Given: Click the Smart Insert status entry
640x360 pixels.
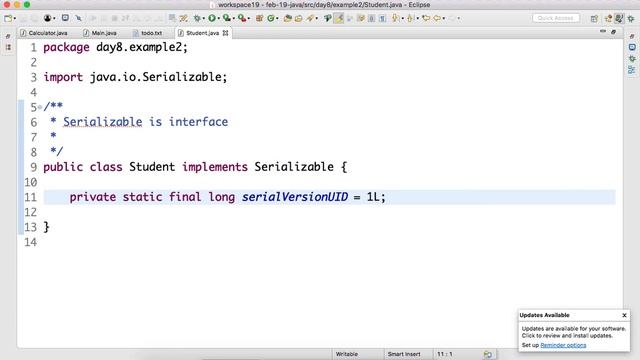Looking at the screenshot, I should coord(404,354).
